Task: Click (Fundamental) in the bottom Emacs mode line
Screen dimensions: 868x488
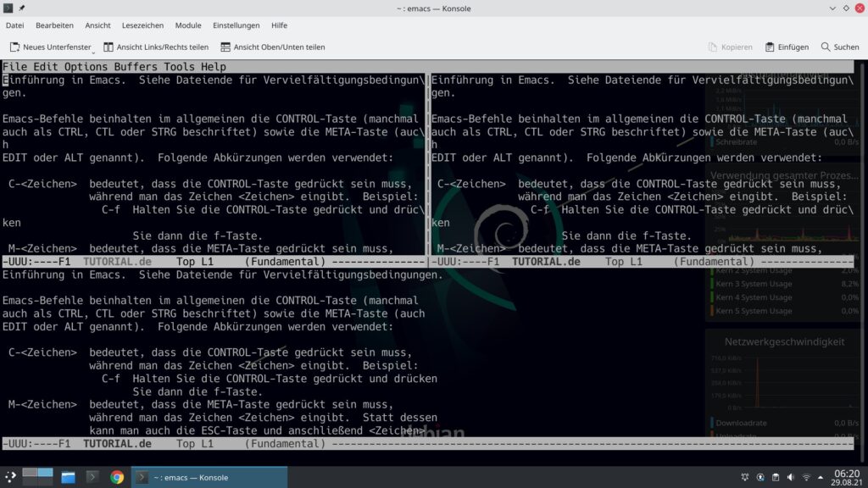Action: [285, 444]
